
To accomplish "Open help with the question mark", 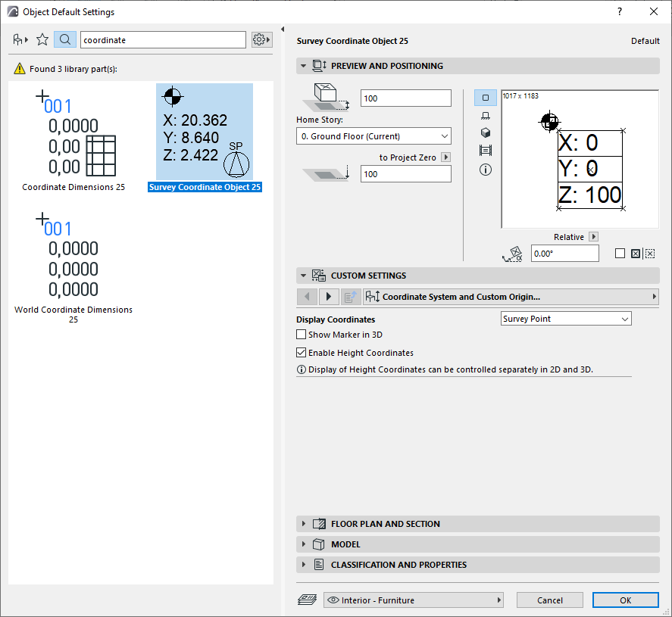I will tap(620, 11).
